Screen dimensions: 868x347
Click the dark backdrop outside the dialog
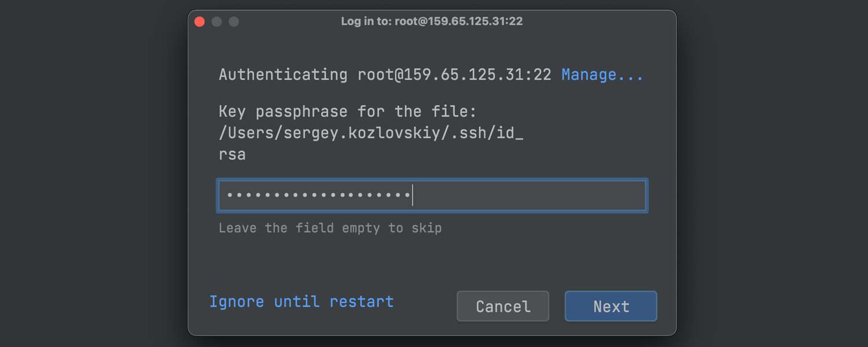93,173
